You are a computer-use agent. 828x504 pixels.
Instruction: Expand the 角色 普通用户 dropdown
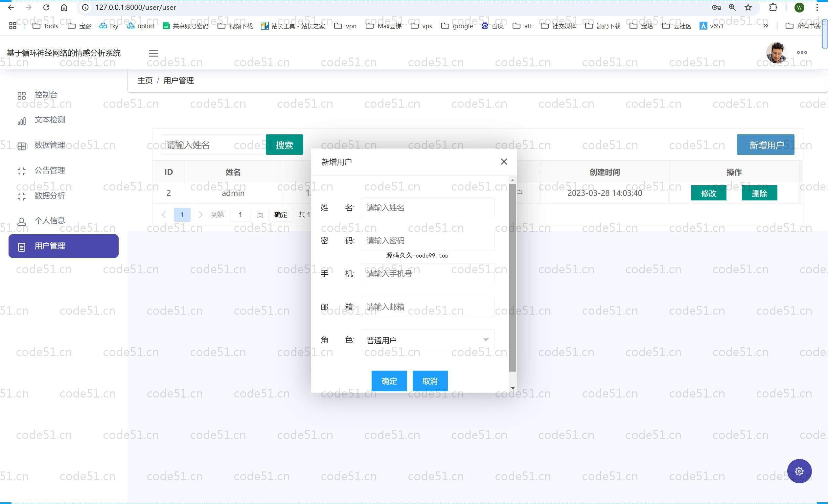pyautogui.click(x=427, y=340)
